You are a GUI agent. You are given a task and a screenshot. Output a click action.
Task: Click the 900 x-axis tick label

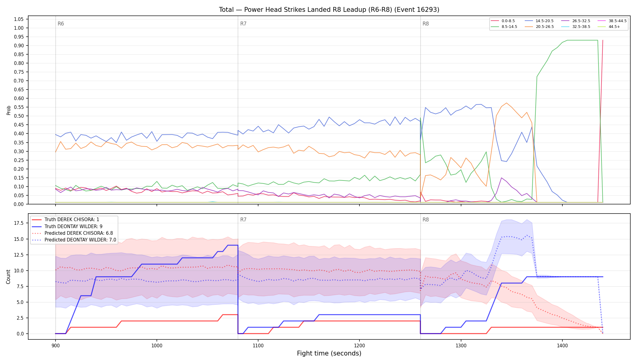click(x=55, y=345)
